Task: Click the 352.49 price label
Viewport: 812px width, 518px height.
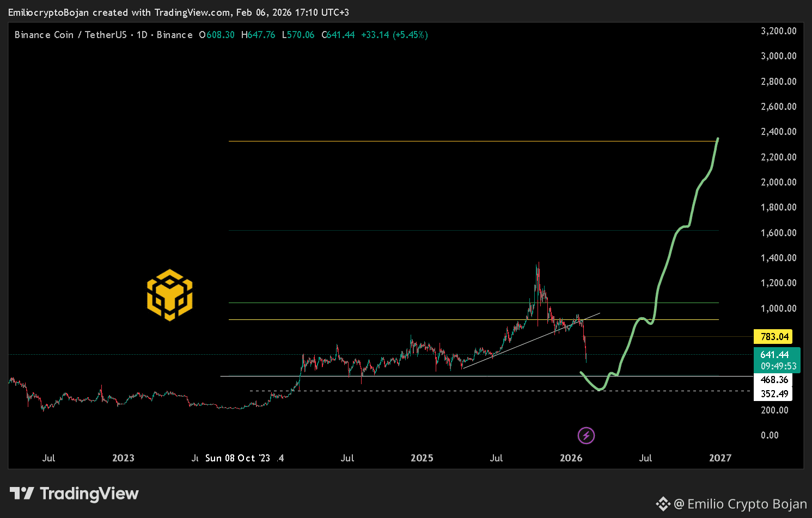Action: coord(774,394)
